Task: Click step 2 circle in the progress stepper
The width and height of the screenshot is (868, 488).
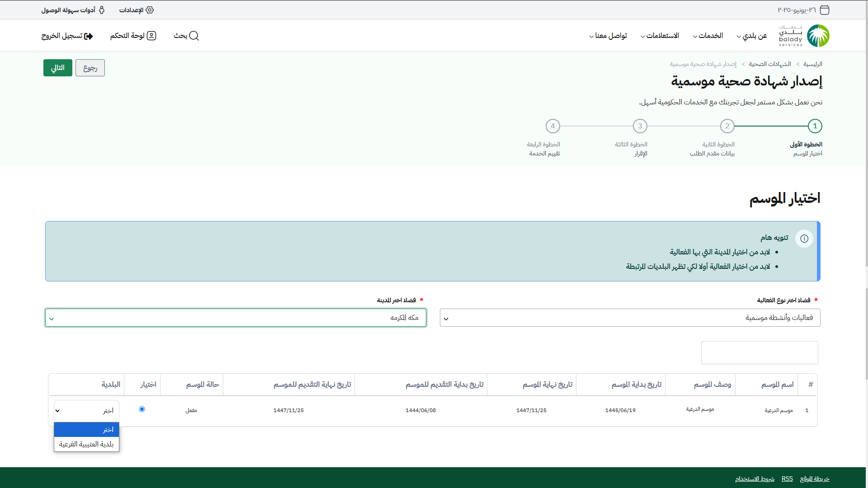Action: 727,126
